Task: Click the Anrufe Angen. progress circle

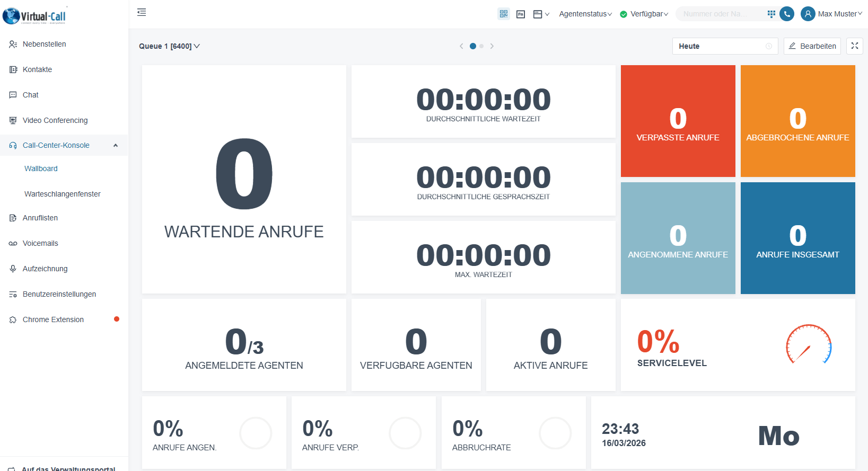Action: [256, 433]
